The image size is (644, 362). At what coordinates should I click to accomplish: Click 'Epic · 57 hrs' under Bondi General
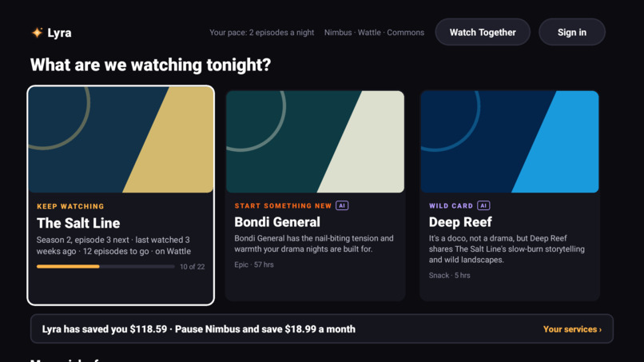pyautogui.click(x=254, y=265)
